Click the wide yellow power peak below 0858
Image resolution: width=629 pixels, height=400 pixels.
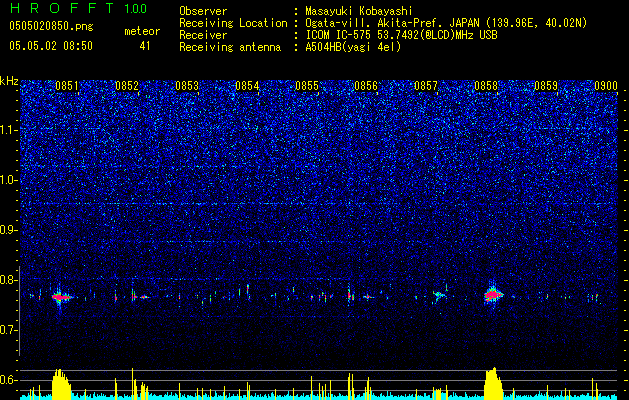click(x=493, y=383)
